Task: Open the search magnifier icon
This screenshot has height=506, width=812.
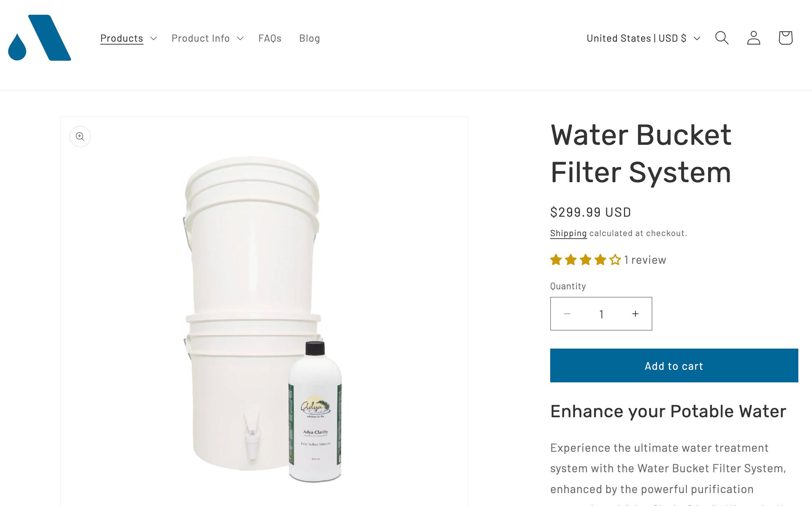Action: tap(722, 38)
